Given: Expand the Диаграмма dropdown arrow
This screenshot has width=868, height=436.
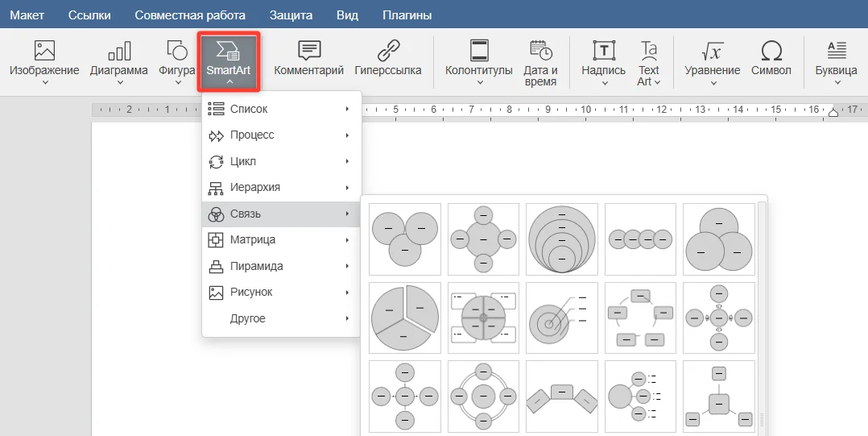Looking at the screenshot, I should pyautogui.click(x=119, y=82).
